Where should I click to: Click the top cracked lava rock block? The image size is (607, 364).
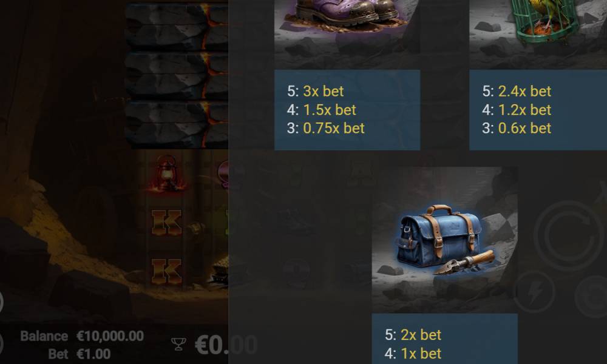177,28
